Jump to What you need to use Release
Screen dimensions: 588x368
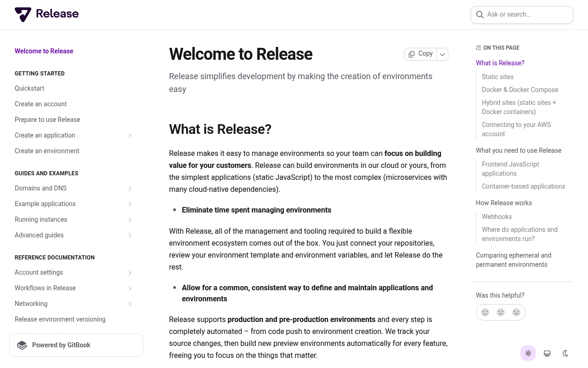coord(519,150)
